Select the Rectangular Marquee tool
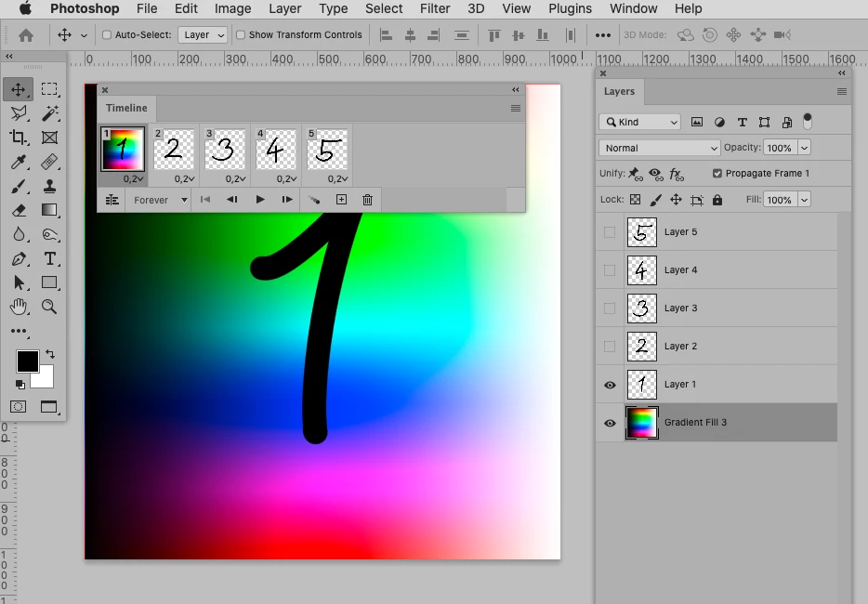 click(x=49, y=89)
